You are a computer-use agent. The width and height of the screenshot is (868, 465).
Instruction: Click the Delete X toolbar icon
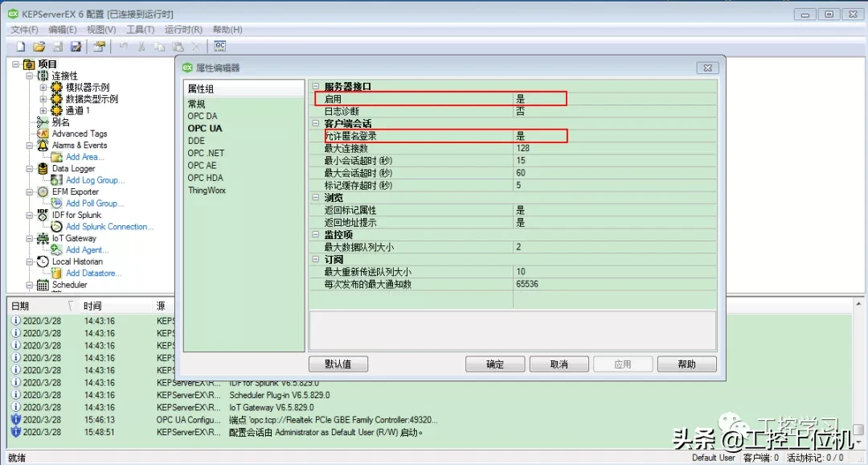click(x=195, y=47)
